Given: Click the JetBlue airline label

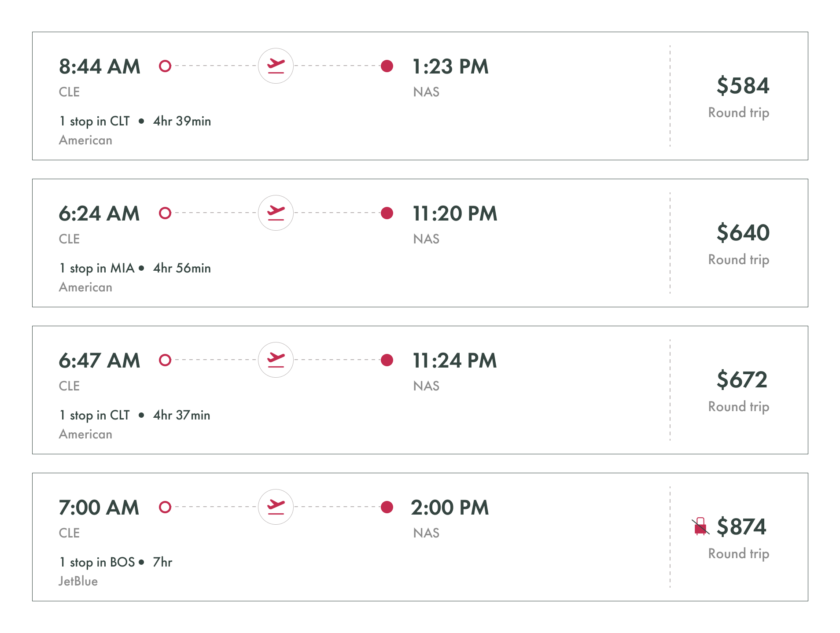Looking at the screenshot, I should tap(78, 581).
